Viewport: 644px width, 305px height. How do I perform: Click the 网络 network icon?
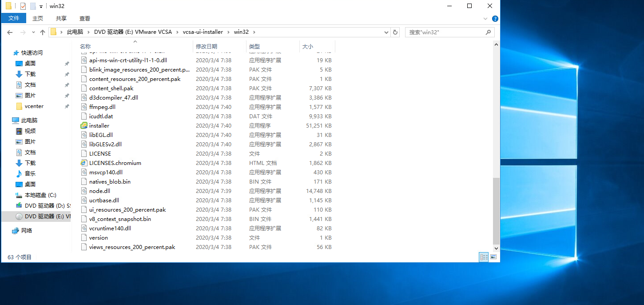tap(16, 230)
